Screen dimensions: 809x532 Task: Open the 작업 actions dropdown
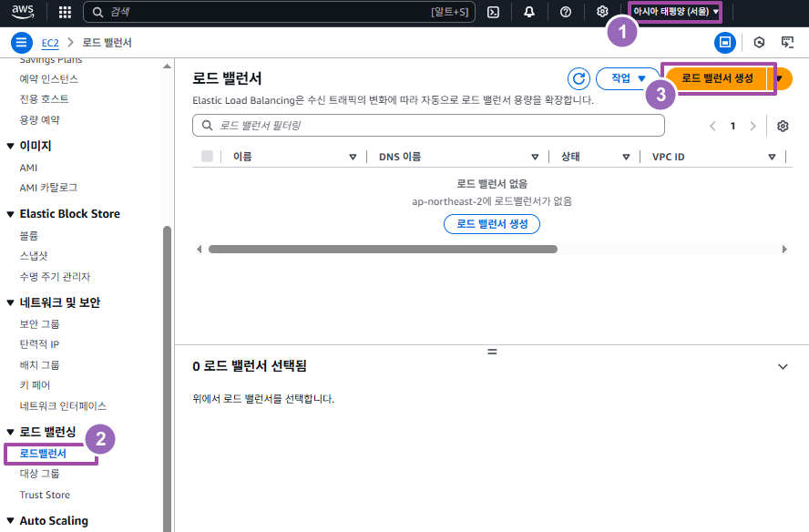pos(628,78)
